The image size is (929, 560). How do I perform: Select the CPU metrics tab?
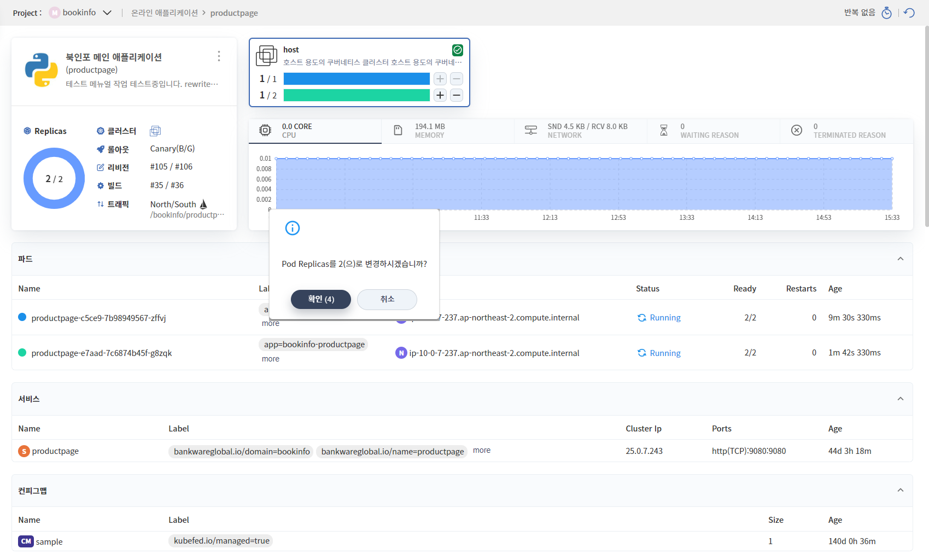pos(315,131)
